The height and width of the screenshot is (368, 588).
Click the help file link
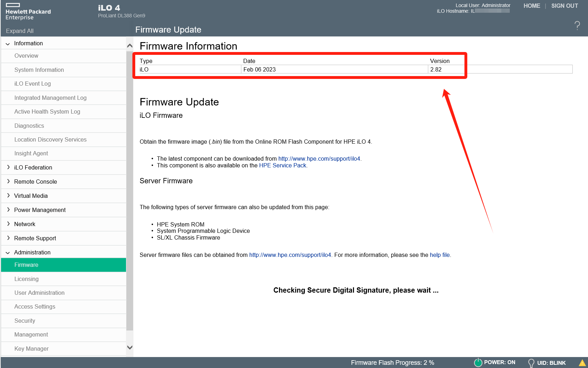[440, 255]
